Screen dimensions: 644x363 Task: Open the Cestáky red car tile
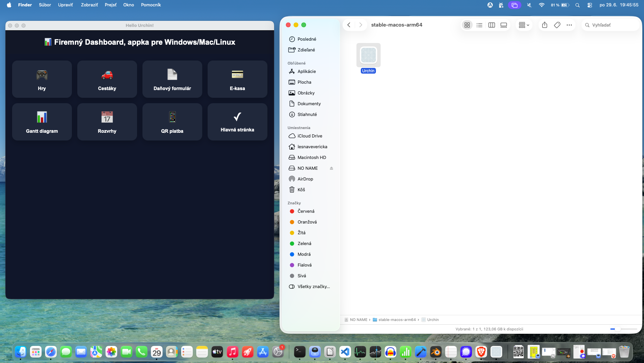pyautogui.click(x=107, y=79)
